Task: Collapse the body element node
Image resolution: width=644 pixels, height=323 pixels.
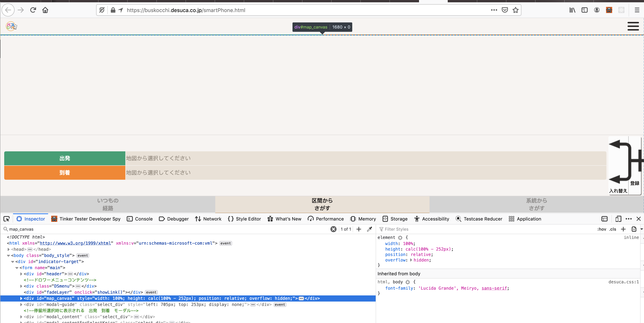Action: click(8, 255)
